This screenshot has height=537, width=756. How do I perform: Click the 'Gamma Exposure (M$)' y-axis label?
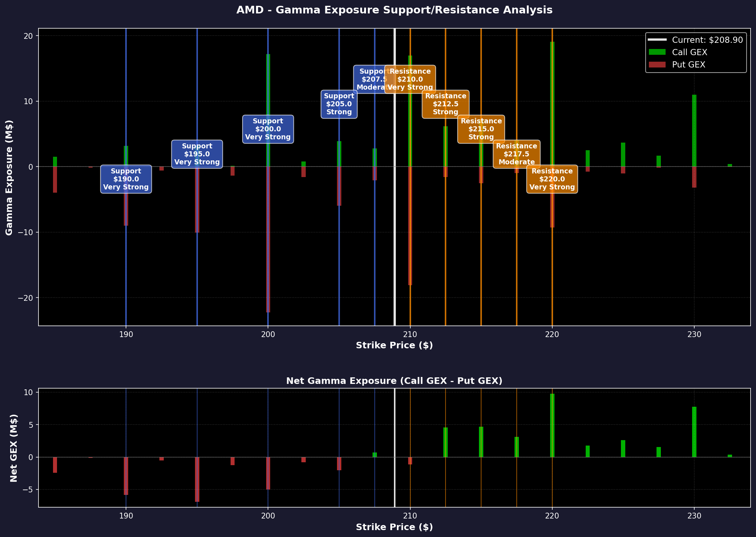9,177
